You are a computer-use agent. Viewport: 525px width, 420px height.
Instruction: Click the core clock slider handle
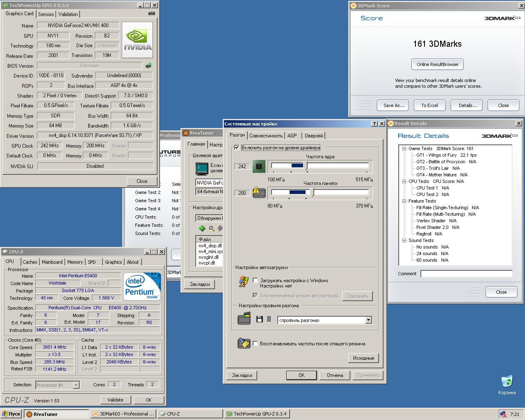(x=305, y=165)
